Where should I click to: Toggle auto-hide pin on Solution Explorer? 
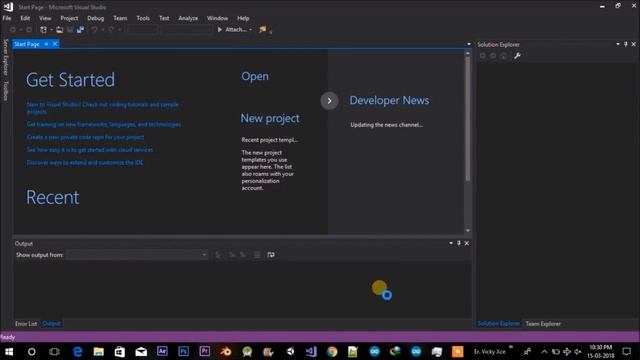coord(626,44)
